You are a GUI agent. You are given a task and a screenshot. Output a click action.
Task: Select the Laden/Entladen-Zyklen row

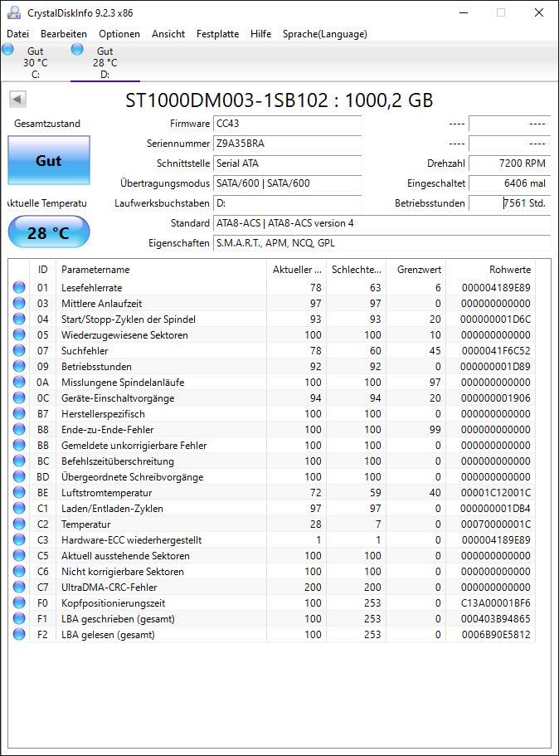coord(272,508)
